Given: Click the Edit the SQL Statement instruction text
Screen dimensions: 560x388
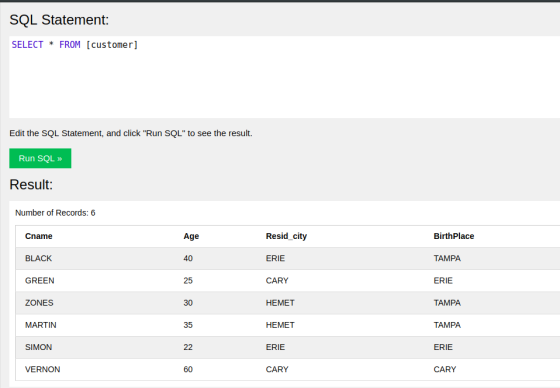Looking at the screenshot, I should (131, 133).
